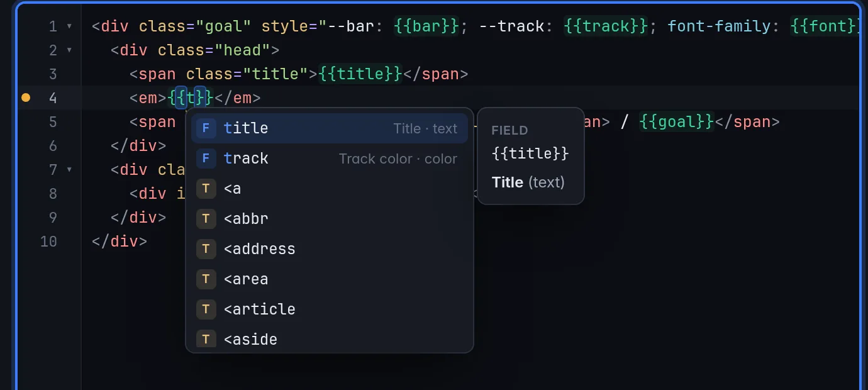Click line number 10 in the gutter

pos(48,242)
